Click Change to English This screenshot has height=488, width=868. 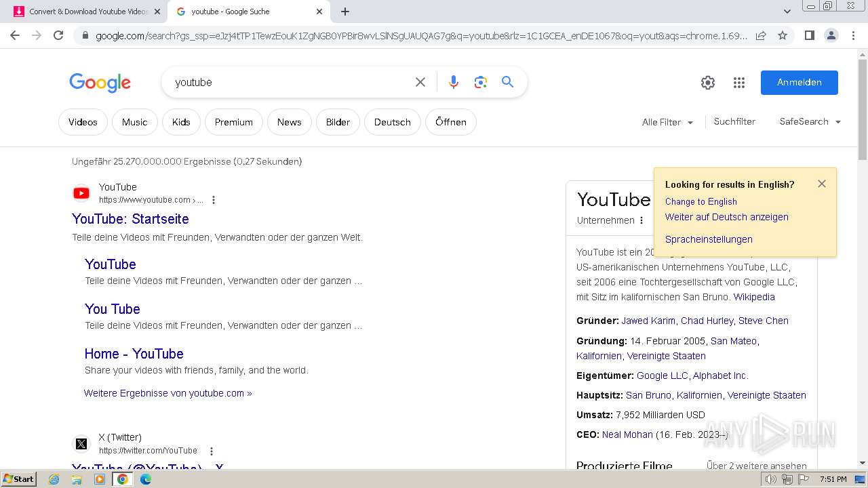701,201
